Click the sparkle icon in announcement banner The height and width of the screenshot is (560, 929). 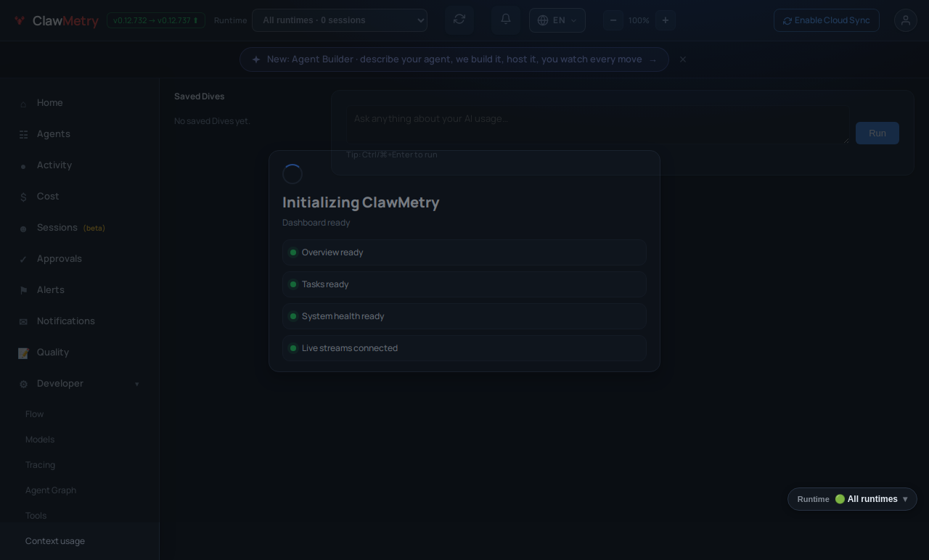pos(256,59)
